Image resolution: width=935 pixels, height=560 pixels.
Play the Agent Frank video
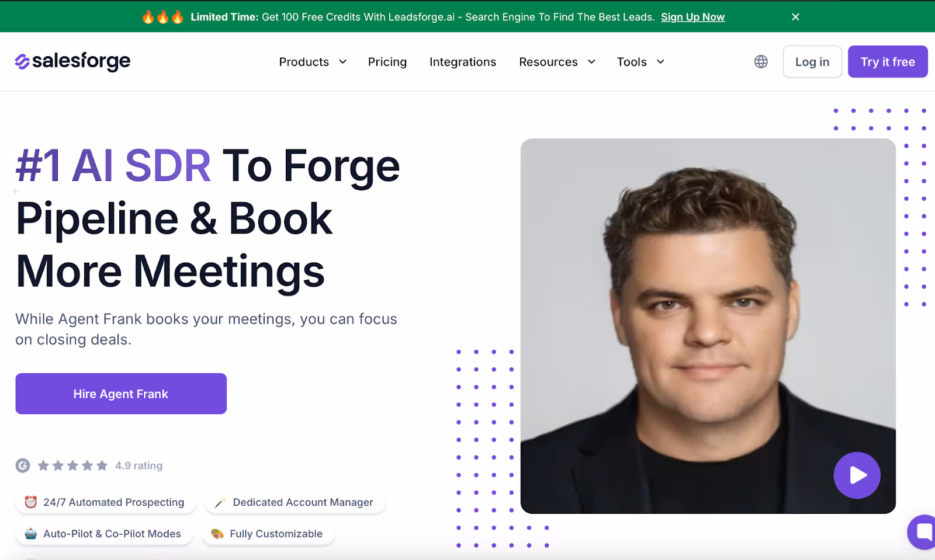857,475
